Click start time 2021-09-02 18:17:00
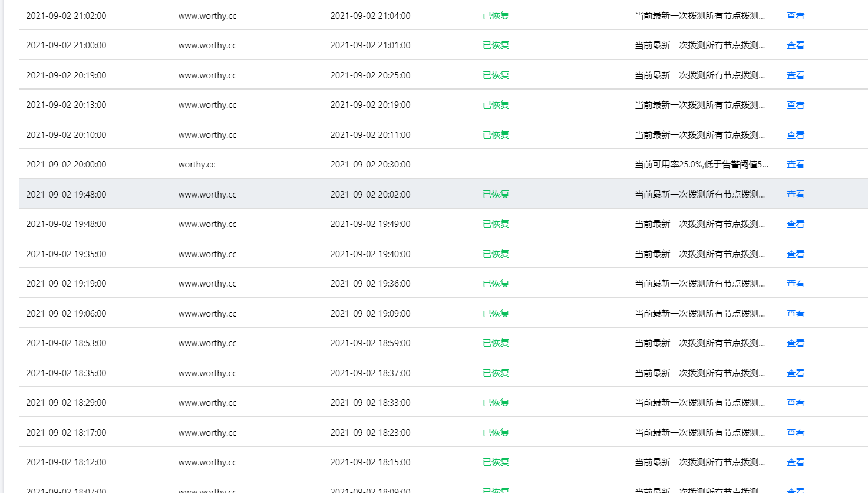This screenshot has height=493, width=868. pyautogui.click(x=66, y=433)
